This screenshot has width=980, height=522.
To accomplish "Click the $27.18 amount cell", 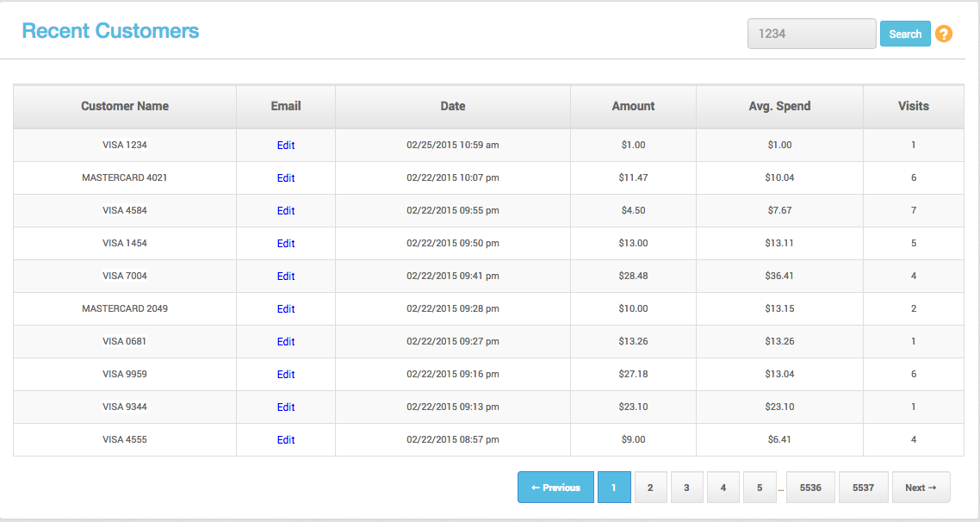I will click(633, 374).
